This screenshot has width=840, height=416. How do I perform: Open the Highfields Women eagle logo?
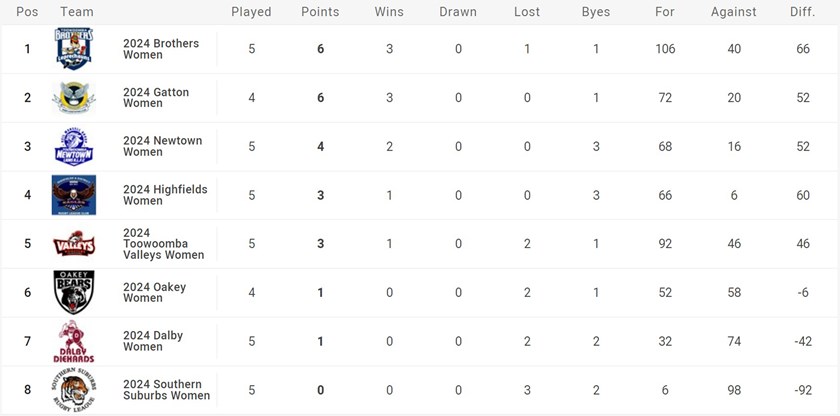[x=73, y=195]
